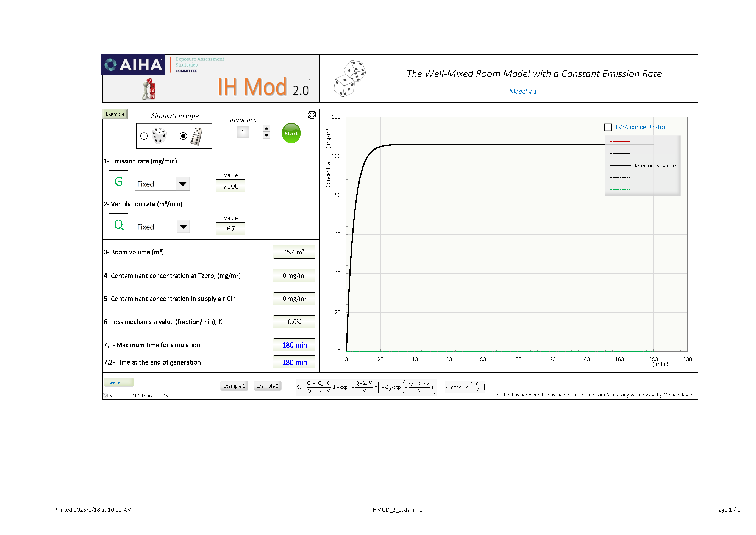
Task: Click the emission rate value field 7100
Action: pyautogui.click(x=230, y=186)
